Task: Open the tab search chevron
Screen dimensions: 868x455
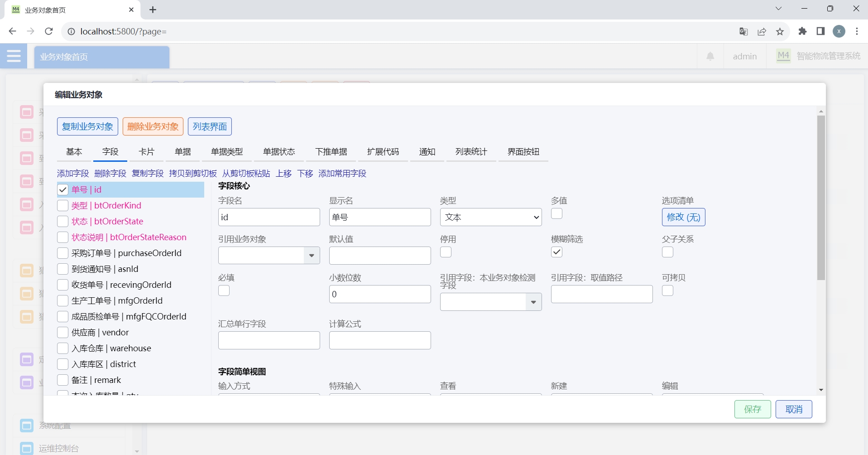Action: (779, 9)
